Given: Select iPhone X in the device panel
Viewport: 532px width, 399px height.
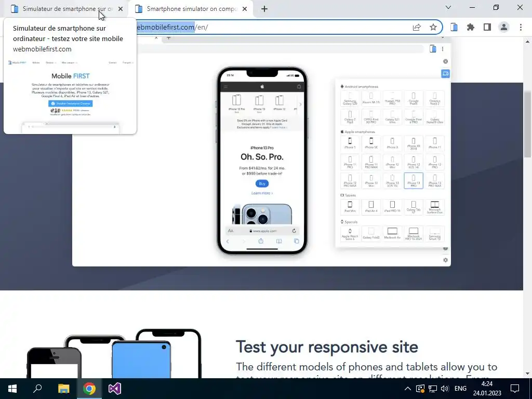Looking at the screenshot, I should [392, 143].
